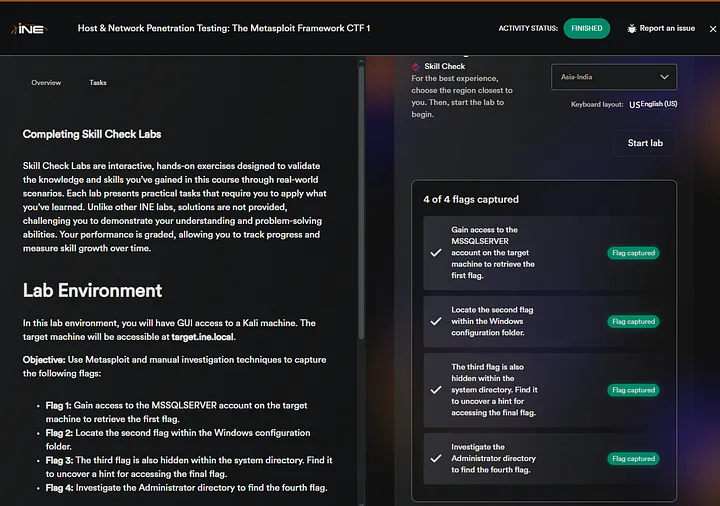Close the lab with the X icon
Screen dimensions: 720x506
[x=713, y=29]
